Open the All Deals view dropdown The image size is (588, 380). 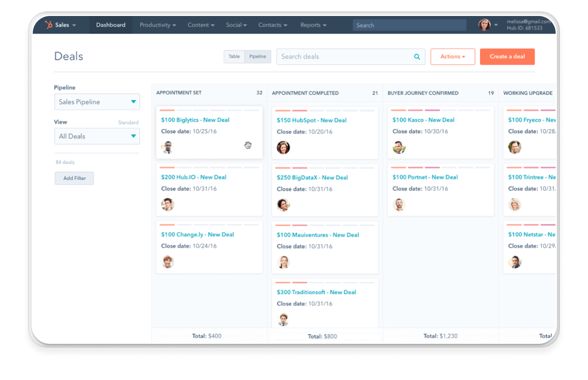(x=97, y=136)
